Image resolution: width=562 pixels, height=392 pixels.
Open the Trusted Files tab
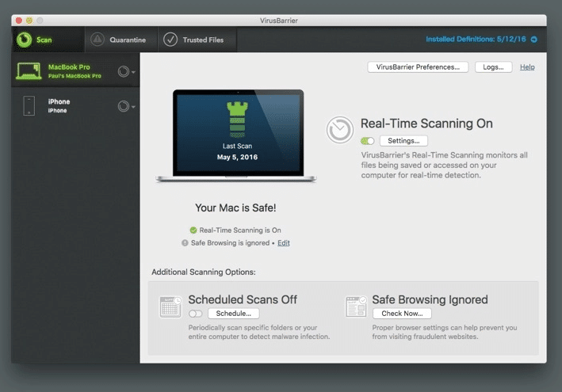pyautogui.click(x=197, y=40)
